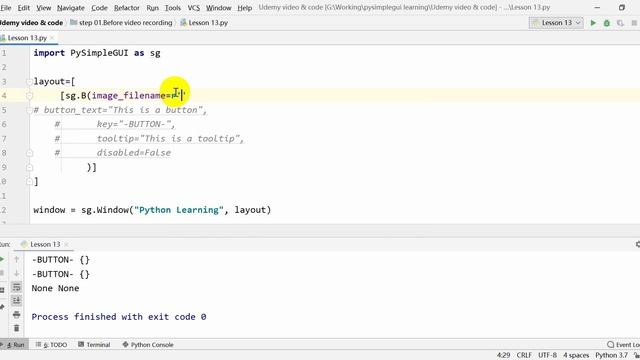Click 'window = sg.Window' code line
This screenshot has width=640, height=360.
[152, 210]
